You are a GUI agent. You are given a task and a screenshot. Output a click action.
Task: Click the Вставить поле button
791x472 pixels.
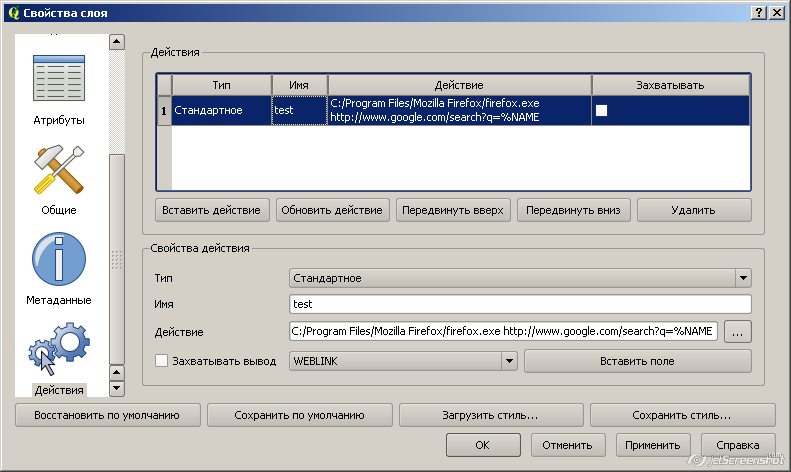pyautogui.click(x=637, y=361)
